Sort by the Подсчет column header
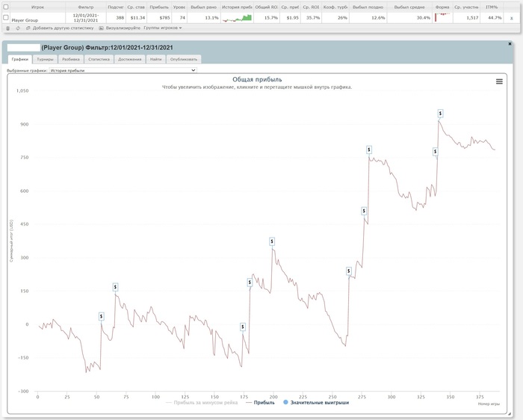Image resolution: width=523 pixels, height=420 pixels. (116, 7)
